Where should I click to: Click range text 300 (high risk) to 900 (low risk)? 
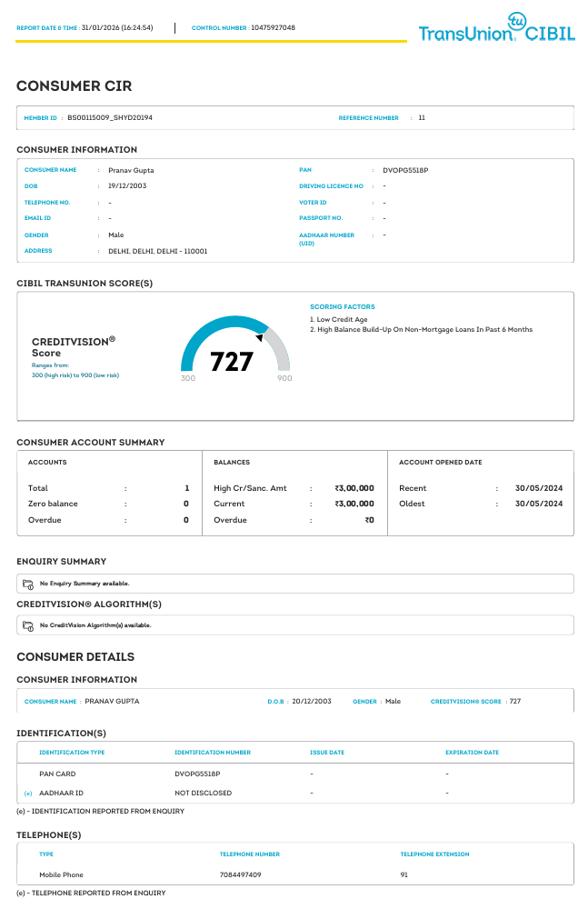(75, 375)
